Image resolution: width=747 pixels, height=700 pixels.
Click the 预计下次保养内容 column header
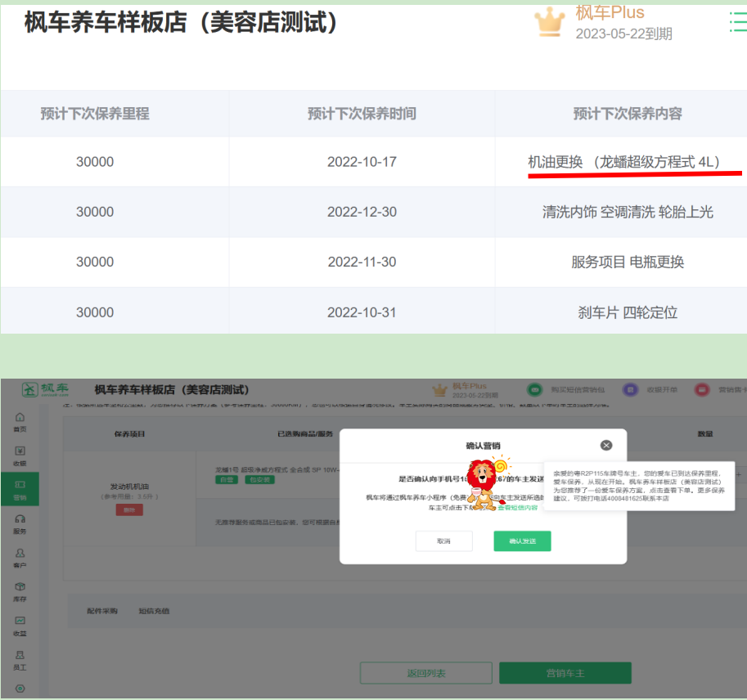point(628,114)
